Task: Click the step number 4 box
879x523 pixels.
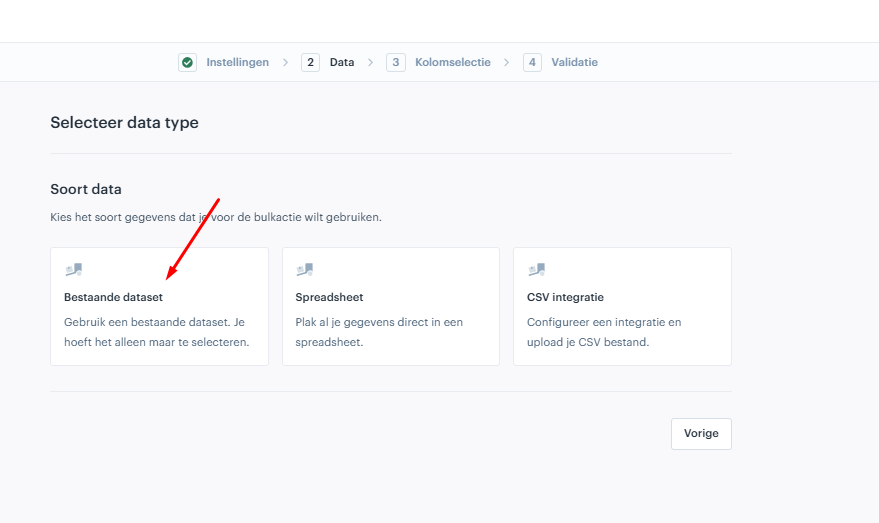Action: [x=532, y=62]
